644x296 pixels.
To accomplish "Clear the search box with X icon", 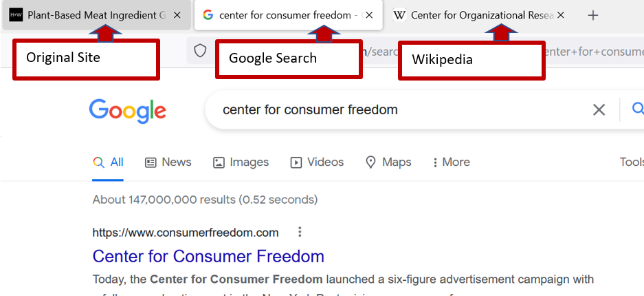I will coord(599,109).
